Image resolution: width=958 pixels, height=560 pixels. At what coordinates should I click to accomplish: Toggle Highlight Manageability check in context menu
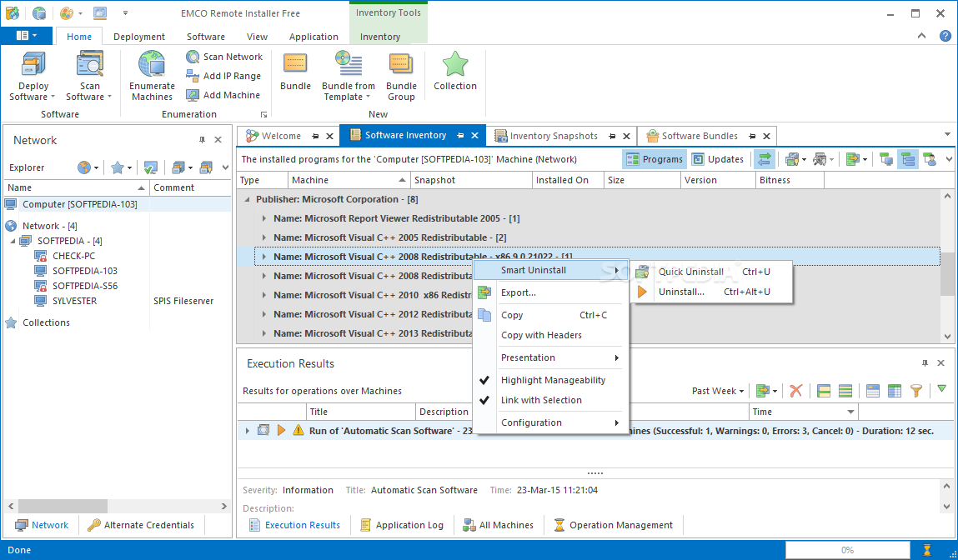click(552, 380)
